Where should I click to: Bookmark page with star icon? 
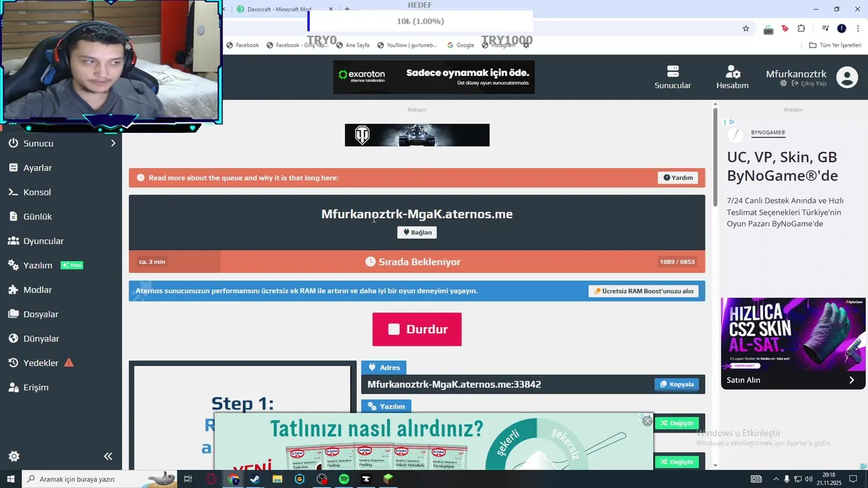click(746, 28)
